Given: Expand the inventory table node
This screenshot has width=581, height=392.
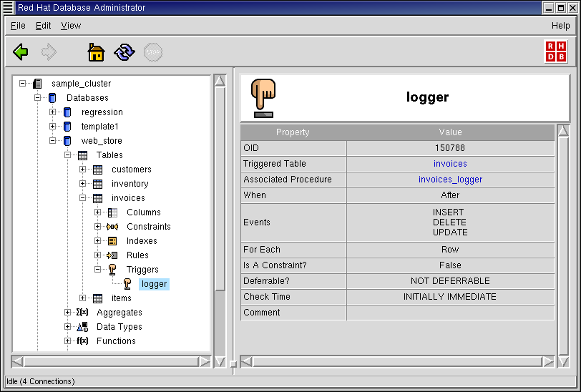Looking at the screenshot, I should [x=82, y=183].
